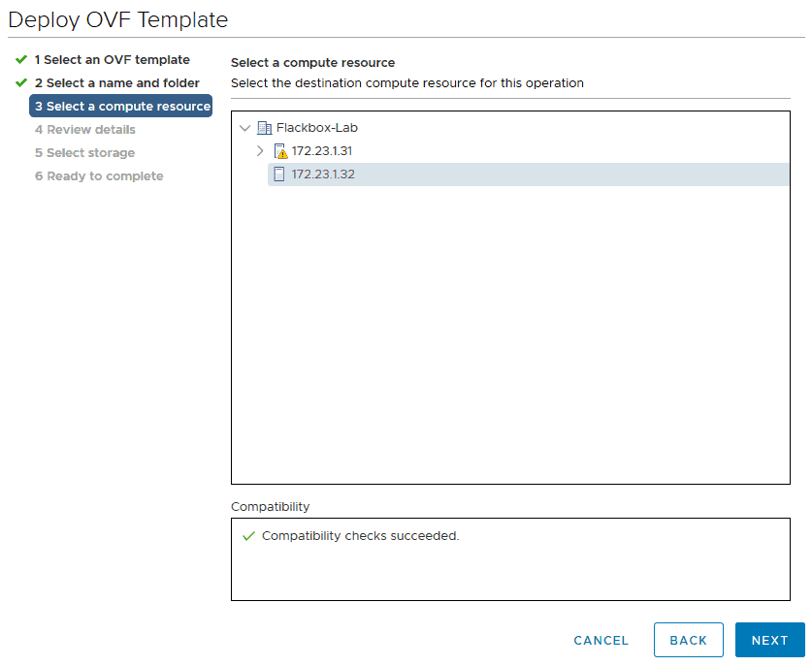Cancel the Deploy OVF Template wizard
The height and width of the screenshot is (666, 812).
point(601,640)
